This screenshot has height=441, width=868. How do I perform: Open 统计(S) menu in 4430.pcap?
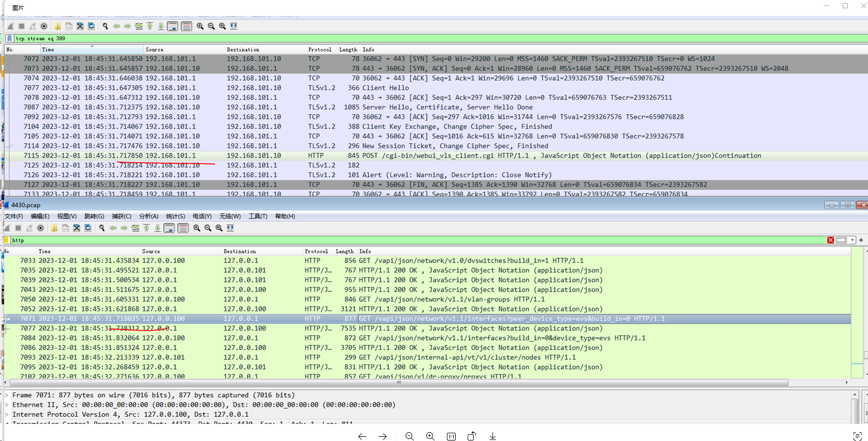(175, 216)
